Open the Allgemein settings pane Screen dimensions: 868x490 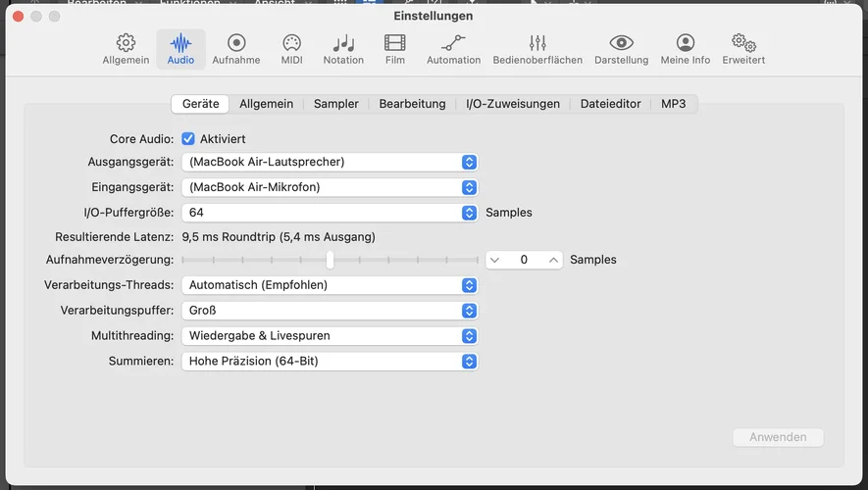[x=126, y=49]
